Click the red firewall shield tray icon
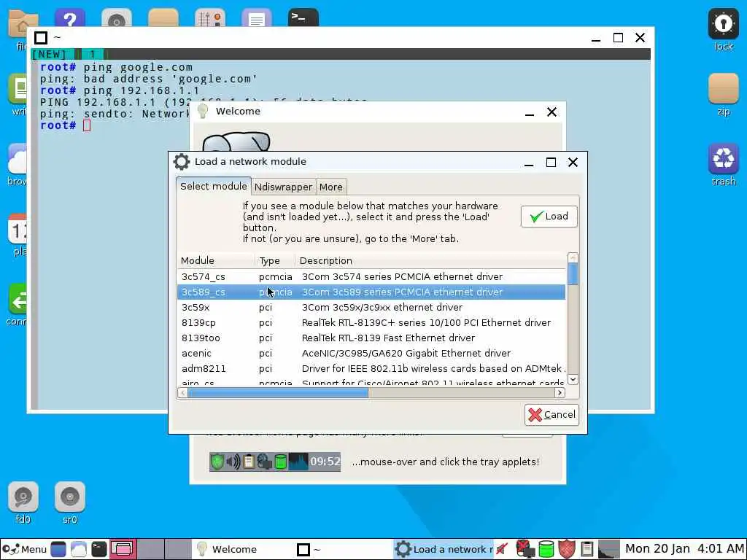 click(566, 549)
